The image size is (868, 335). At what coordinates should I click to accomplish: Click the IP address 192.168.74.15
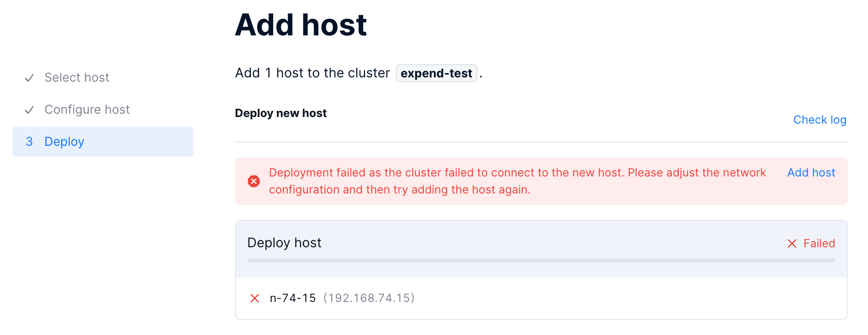click(x=369, y=298)
